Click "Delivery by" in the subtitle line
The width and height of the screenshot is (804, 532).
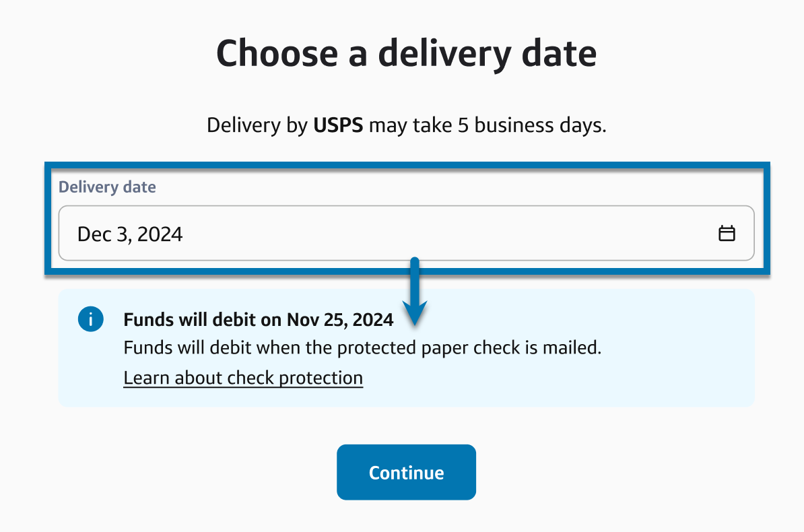point(257,126)
